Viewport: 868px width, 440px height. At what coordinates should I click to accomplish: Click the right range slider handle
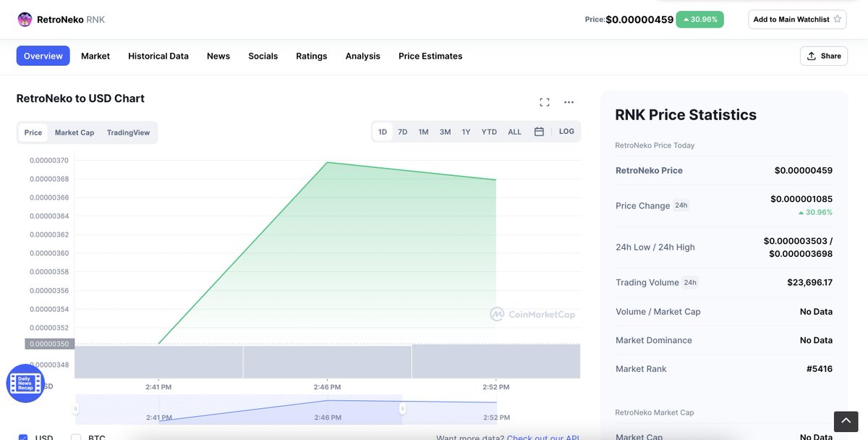[x=403, y=409]
